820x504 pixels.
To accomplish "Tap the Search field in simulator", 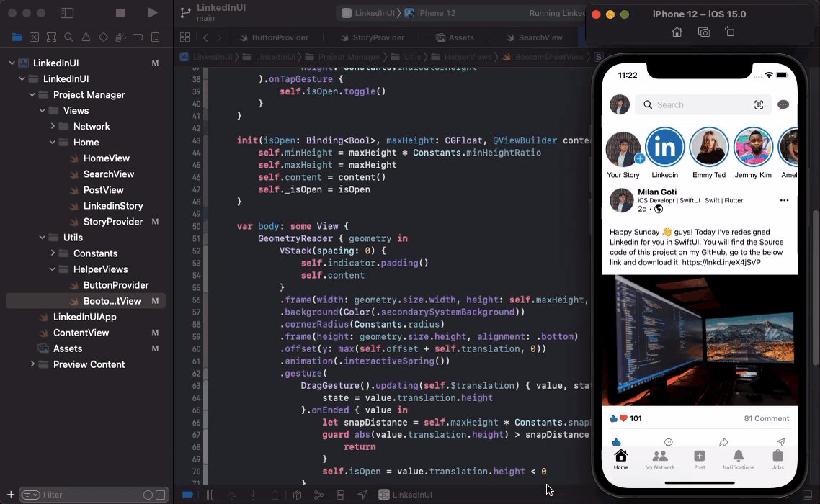I will 703,104.
